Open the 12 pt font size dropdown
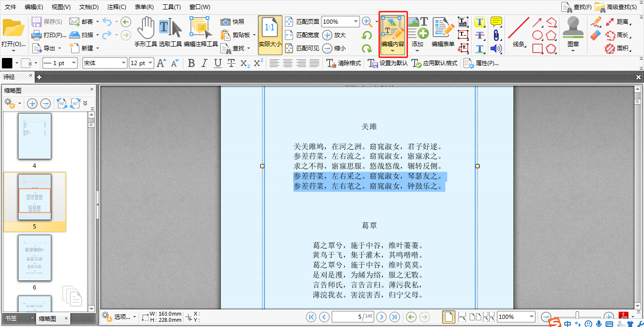 coord(151,63)
